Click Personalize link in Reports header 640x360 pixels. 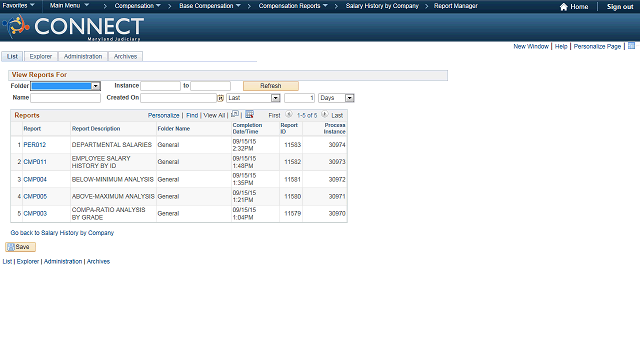(163, 116)
